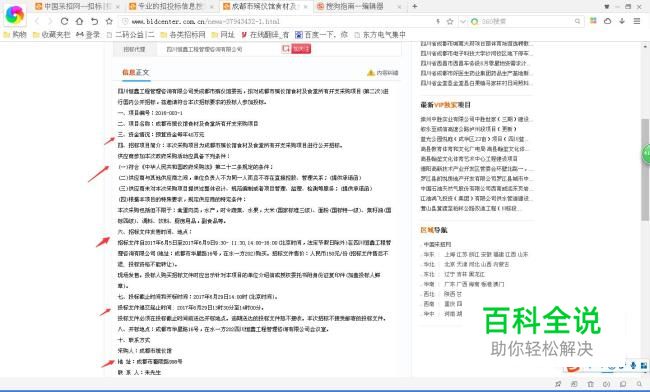650x392 pixels.
Task: Open the 网址 bookmark folder
Action: 223,35
